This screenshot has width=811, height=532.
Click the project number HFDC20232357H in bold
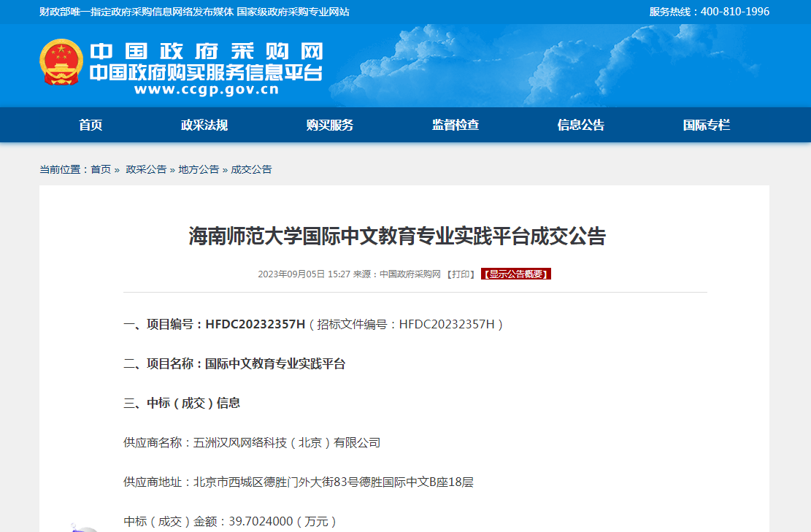[255, 324]
